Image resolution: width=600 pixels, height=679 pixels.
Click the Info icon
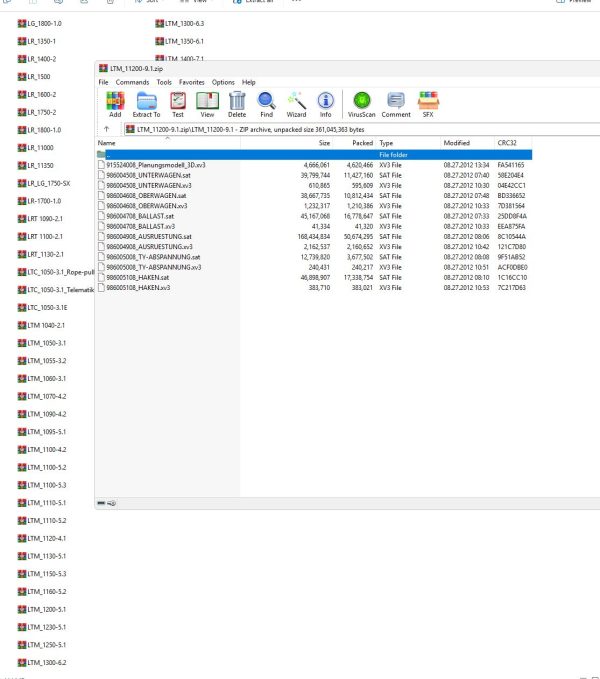[326, 105]
